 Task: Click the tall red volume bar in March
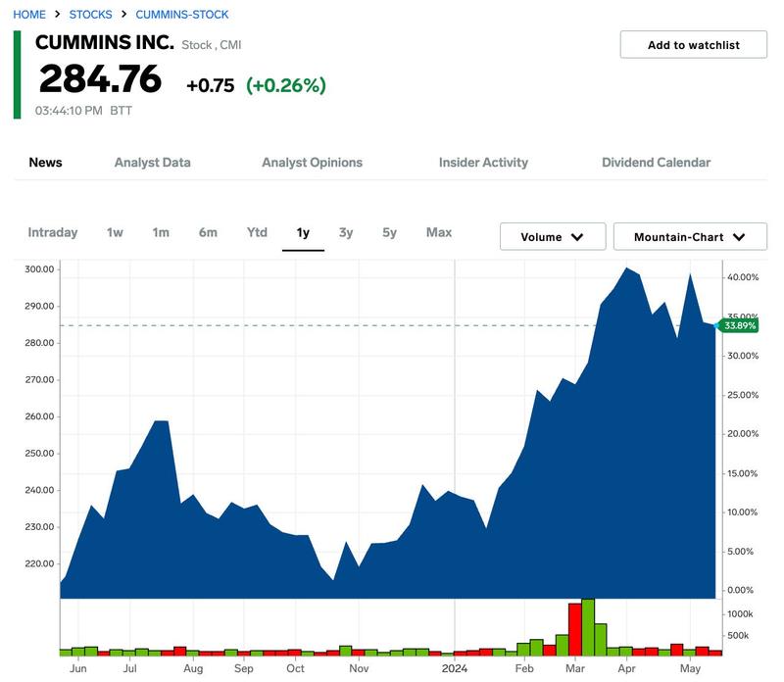pos(575,629)
